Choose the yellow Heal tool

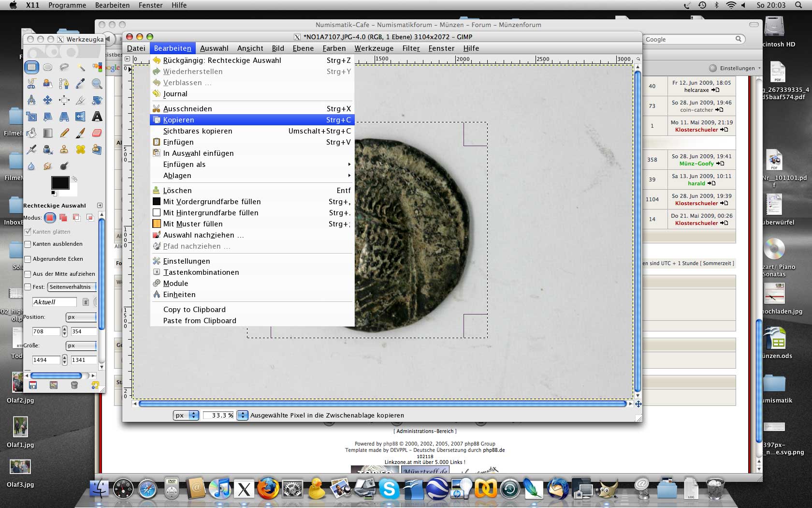coord(80,149)
